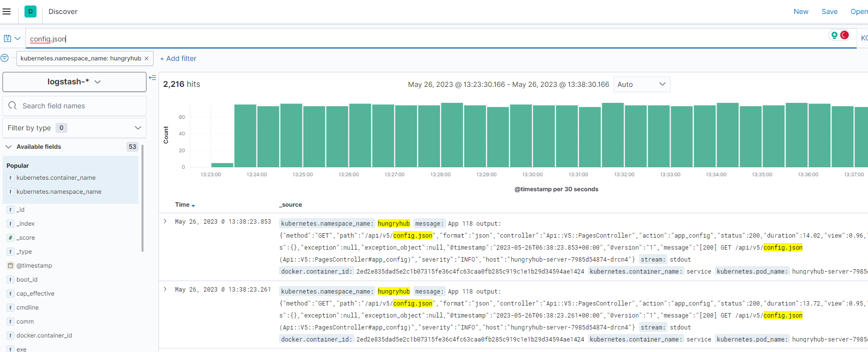Viewport: 868px width, 352px height.
Task: Open the hamburger navigation menu
Action: coord(6,11)
